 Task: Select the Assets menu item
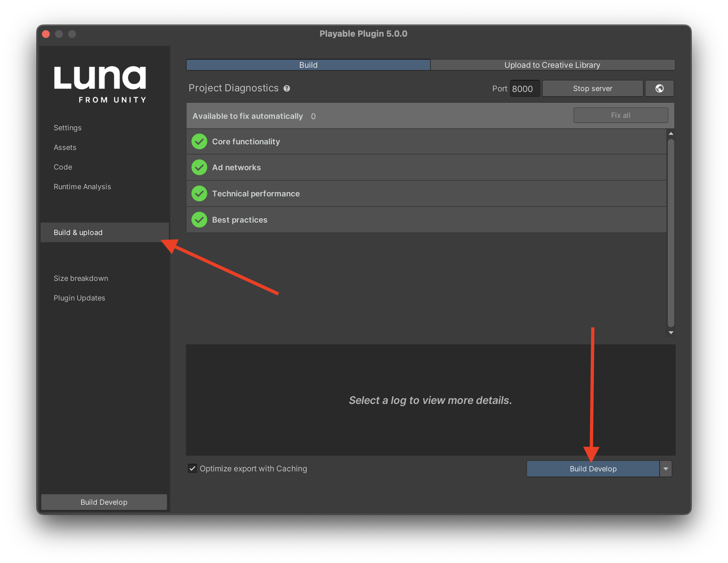[x=65, y=147]
